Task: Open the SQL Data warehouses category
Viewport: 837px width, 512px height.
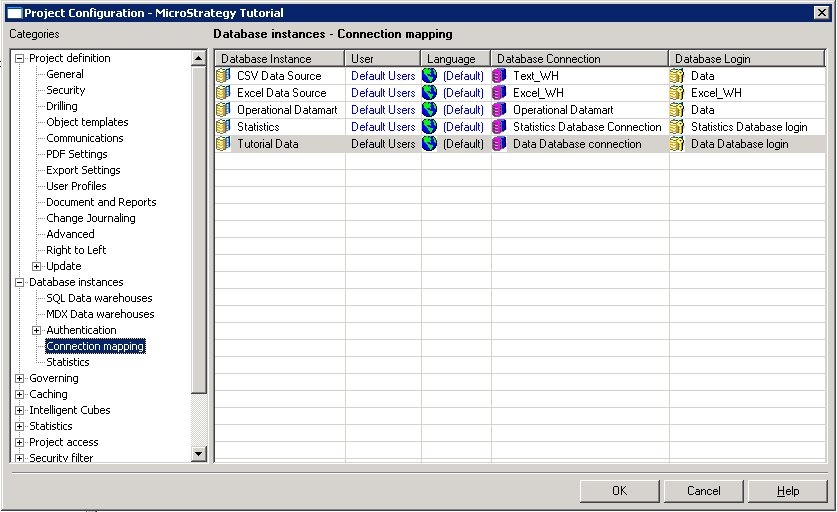Action: [99, 298]
